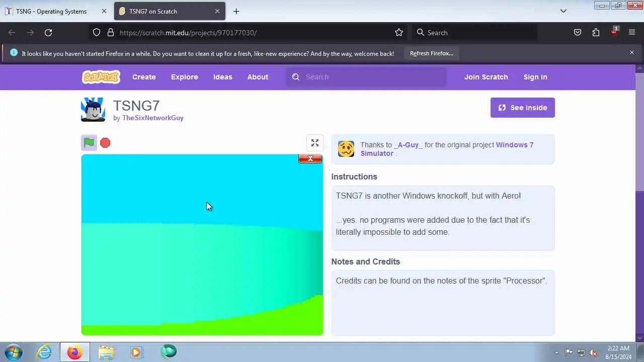Click the info icon in notification bar
The image size is (644, 362).
[x=14, y=53]
